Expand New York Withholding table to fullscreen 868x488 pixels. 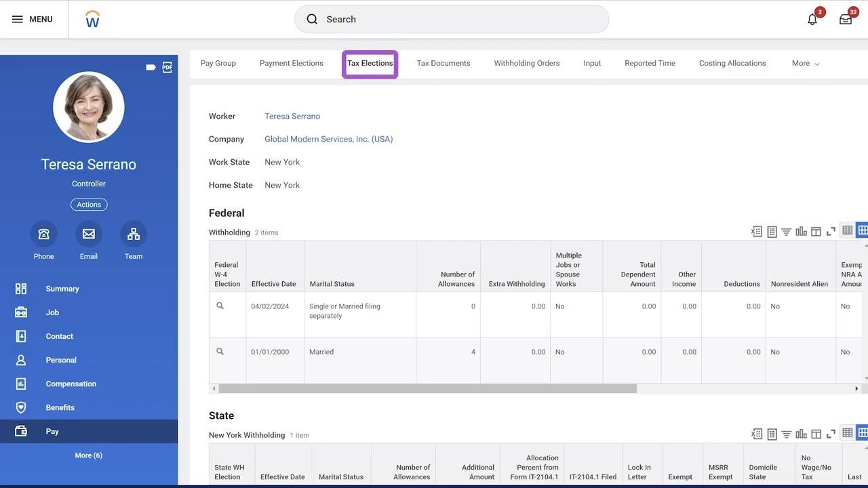click(x=831, y=434)
